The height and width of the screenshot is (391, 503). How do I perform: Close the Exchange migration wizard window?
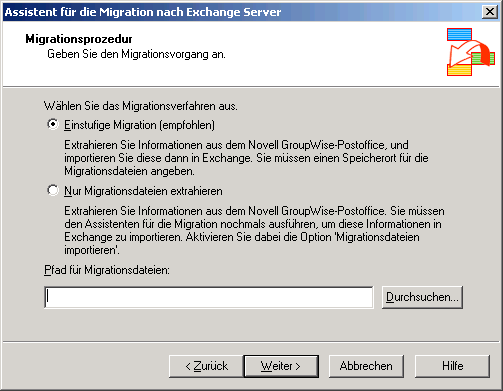click(x=490, y=12)
